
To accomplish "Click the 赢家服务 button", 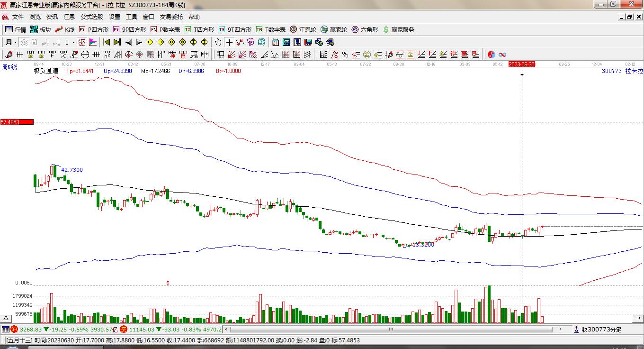I will 398,29.
